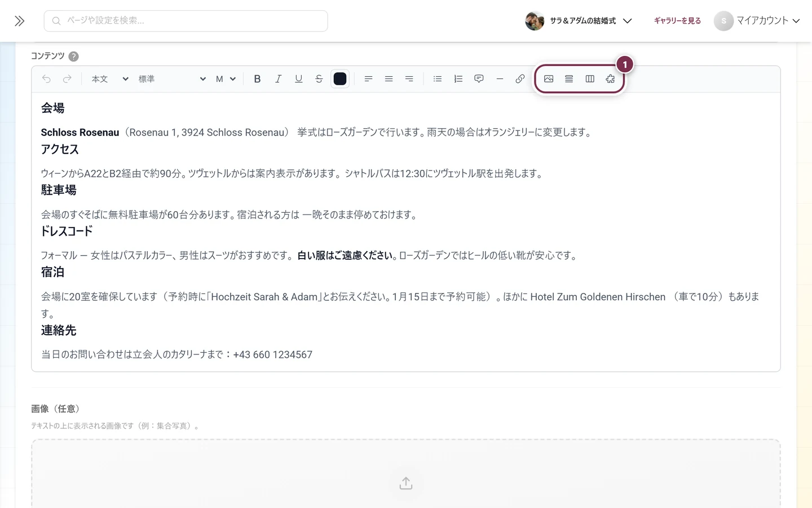This screenshot has width=812, height=508.
Task: Click the アクセス heading in editor
Action: [x=60, y=149]
